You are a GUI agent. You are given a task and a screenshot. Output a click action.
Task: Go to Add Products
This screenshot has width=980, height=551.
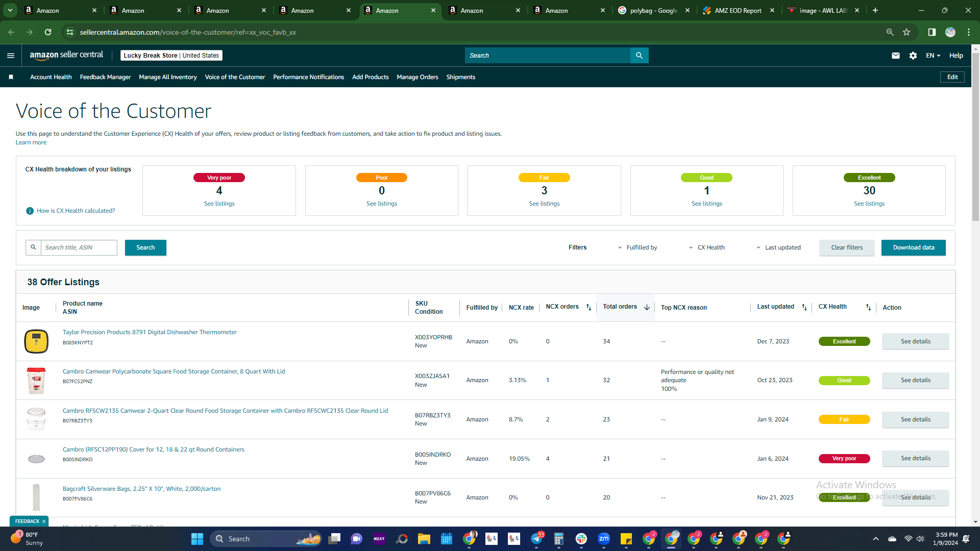click(x=371, y=77)
